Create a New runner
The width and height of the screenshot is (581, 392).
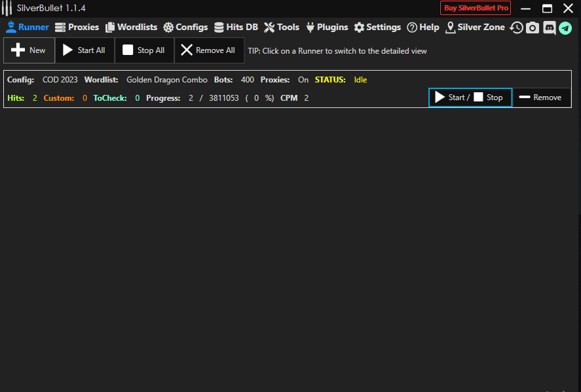click(29, 50)
